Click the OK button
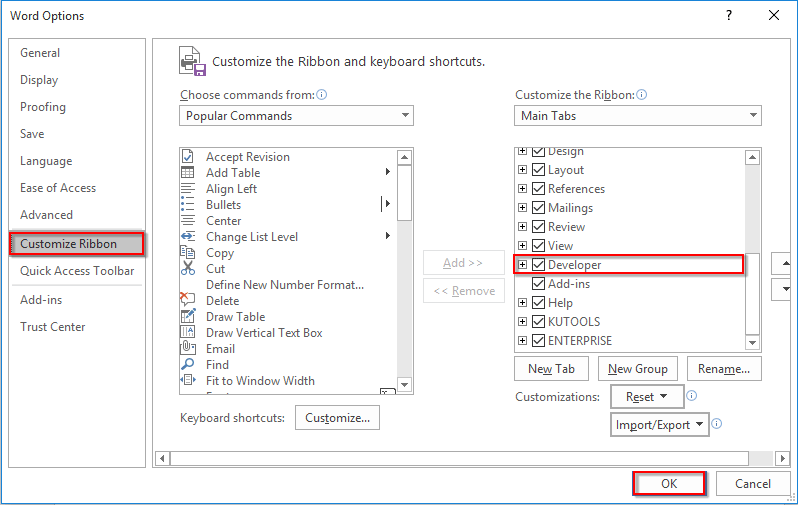Image resolution: width=800 pixels, height=505 pixels. 669,484
